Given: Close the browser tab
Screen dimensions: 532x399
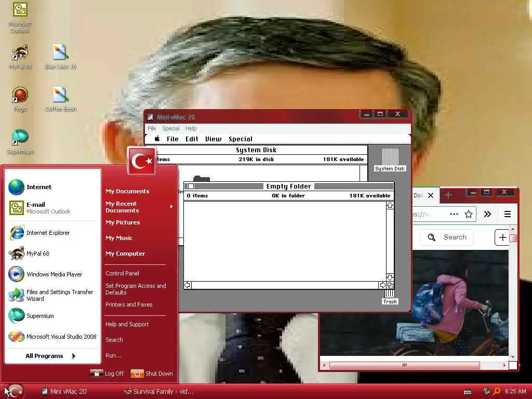Looking at the screenshot, I should point(431,195).
